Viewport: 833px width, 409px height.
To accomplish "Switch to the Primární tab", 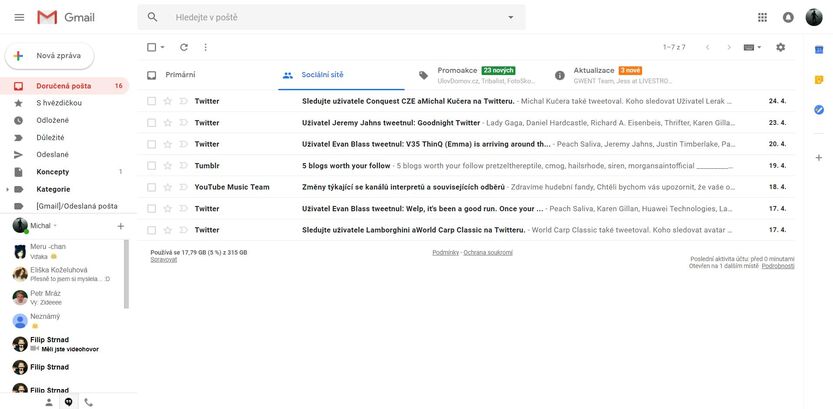I will tap(207, 75).
